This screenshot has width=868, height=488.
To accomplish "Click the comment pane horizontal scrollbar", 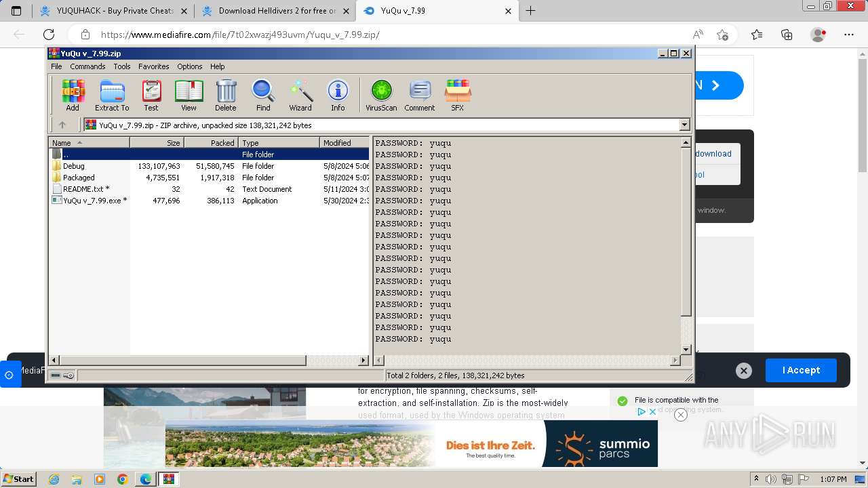I will tap(527, 361).
